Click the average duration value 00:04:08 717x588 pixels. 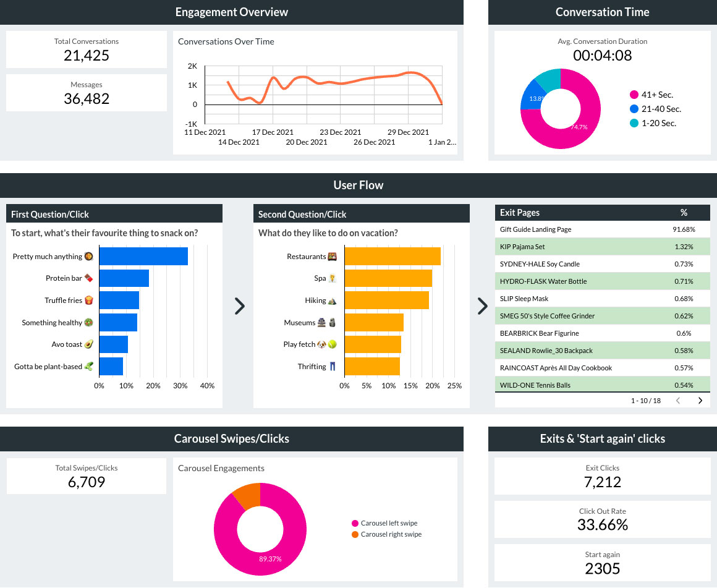click(x=602, y=56)
